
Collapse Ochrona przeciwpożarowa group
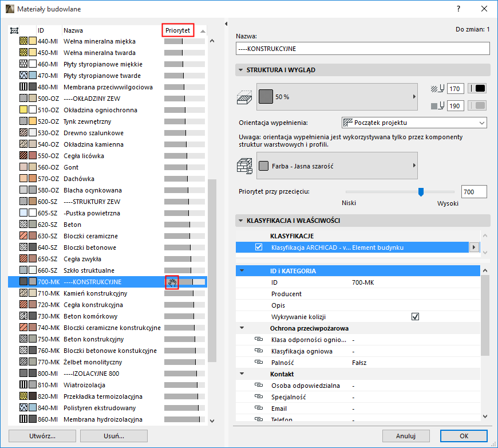tap(242, 328)
